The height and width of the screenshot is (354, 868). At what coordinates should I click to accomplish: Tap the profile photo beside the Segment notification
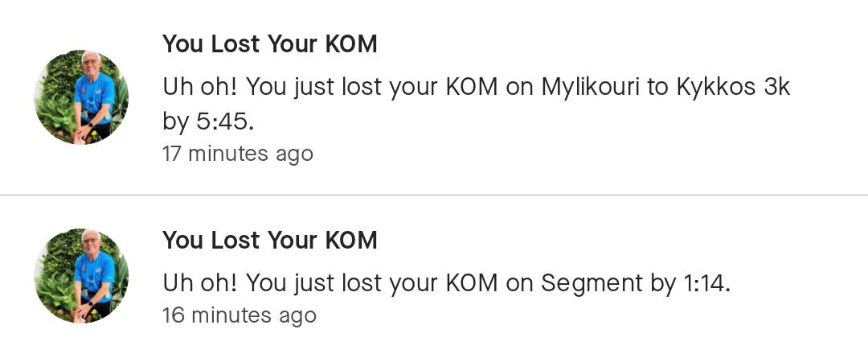81,276
